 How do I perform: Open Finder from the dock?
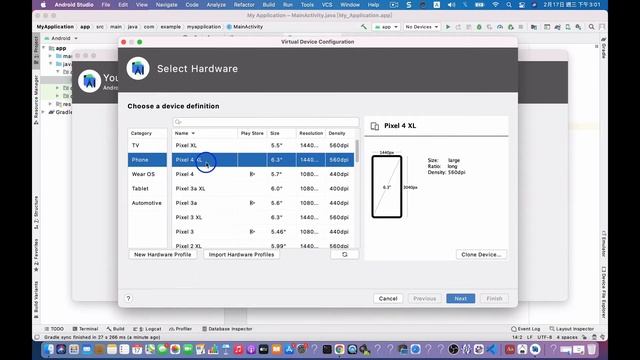(x=49, y=349)
